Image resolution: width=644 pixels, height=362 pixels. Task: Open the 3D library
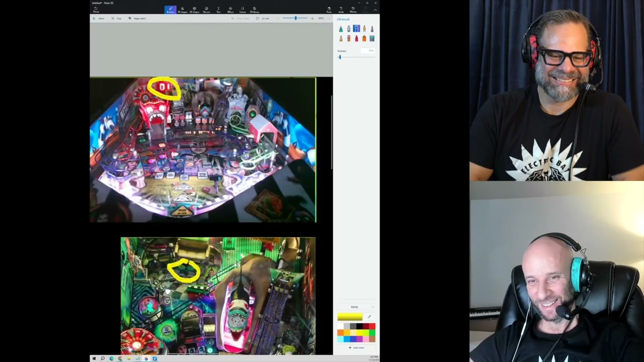255,10
